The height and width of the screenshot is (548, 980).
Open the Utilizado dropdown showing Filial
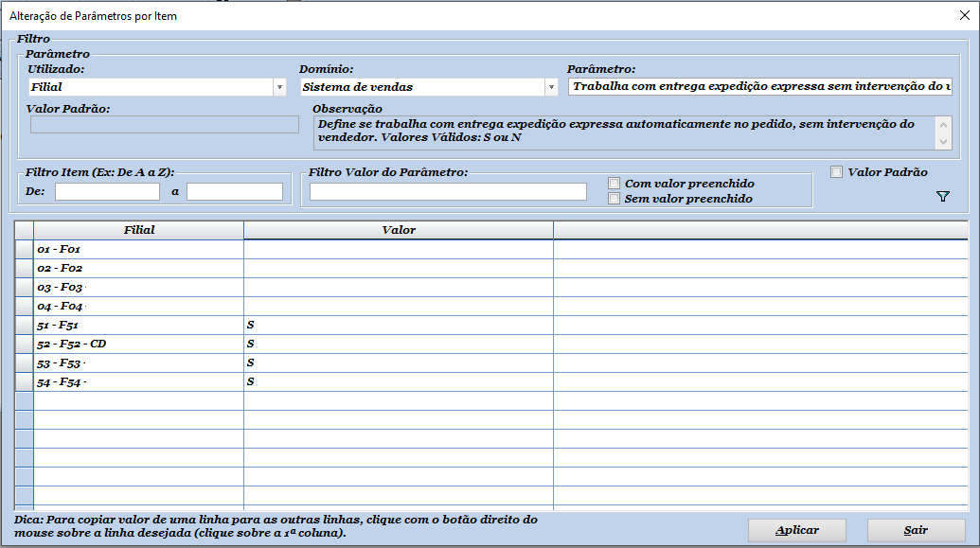(279, 87)
